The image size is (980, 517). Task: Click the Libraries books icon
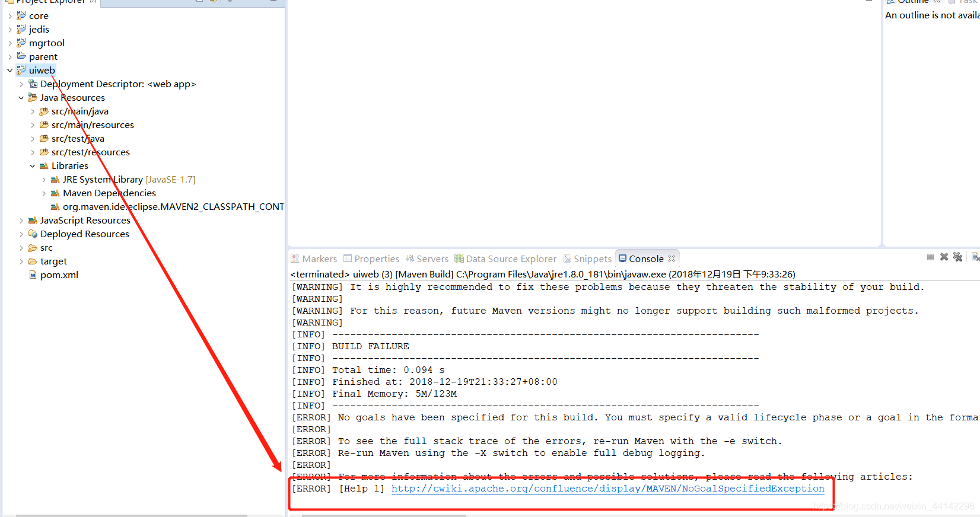point(44,165)
